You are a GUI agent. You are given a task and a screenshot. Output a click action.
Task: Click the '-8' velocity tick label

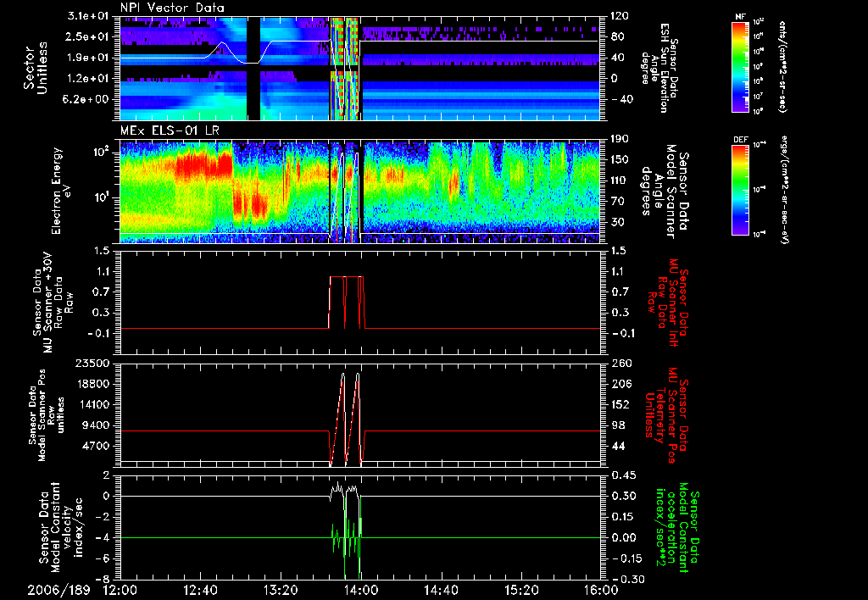(x=103, y=579)
